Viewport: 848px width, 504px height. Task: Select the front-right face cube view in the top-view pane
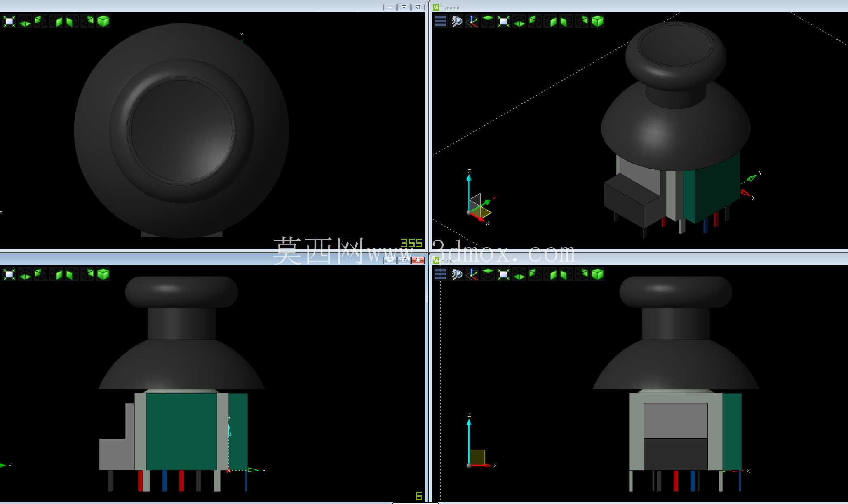[x=56, y=21]
